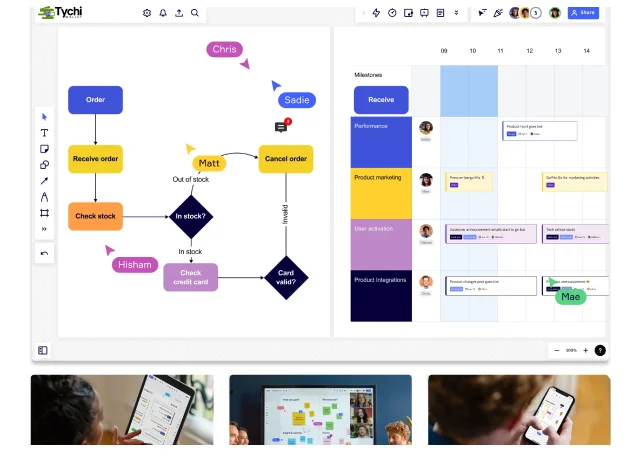Open board settings gear icon
The width and height of the screenshot is (640, 463).
147,13
